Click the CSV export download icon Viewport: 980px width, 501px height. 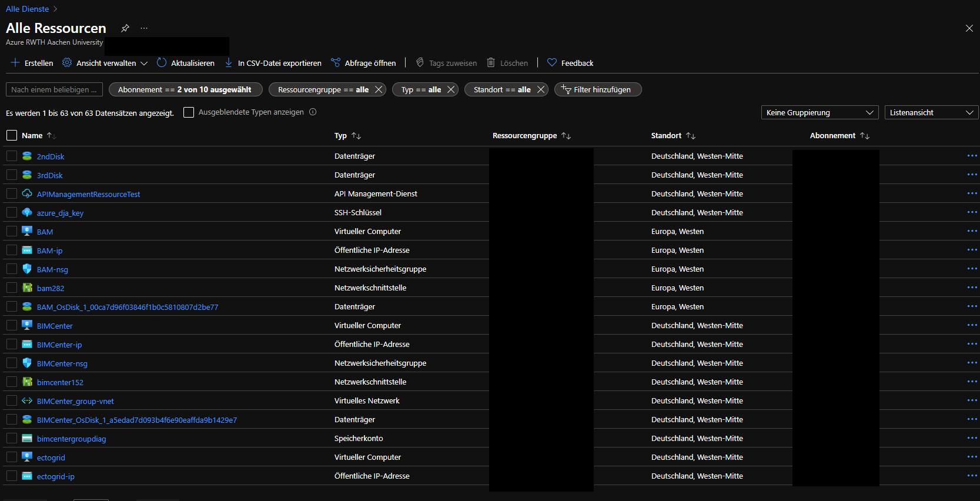click(229, 63)
